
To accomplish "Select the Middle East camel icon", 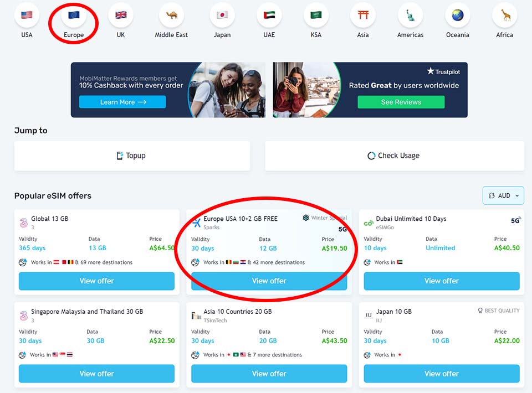I will (171, 15).
